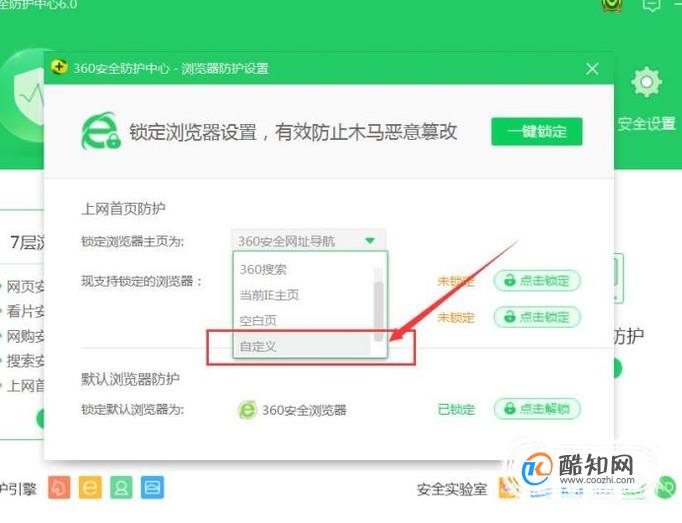Viewport: 682px width, 523px height.
Task: Click 上网首页 item in main window list
Action: coord(25,386)
